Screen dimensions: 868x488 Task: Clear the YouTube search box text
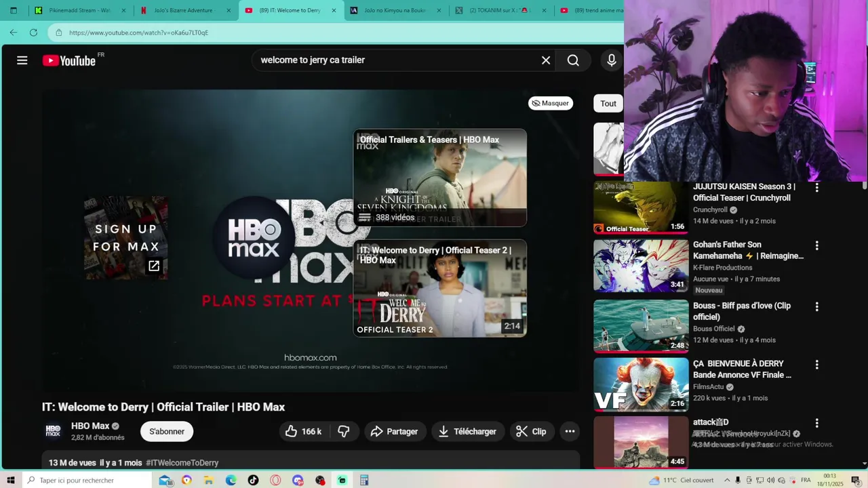546,60
